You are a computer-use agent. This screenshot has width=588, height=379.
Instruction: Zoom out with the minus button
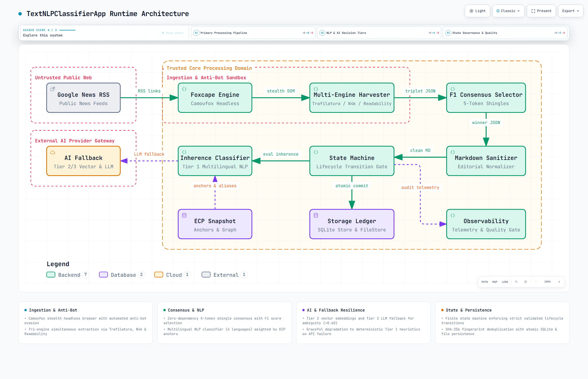tap(536, 282)
